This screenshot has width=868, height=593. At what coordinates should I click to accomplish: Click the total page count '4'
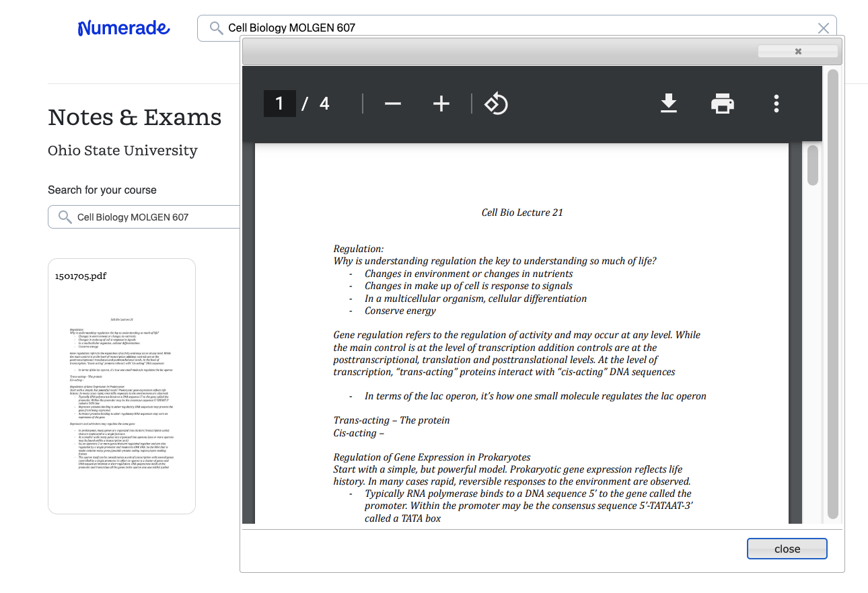click(324, 104)
